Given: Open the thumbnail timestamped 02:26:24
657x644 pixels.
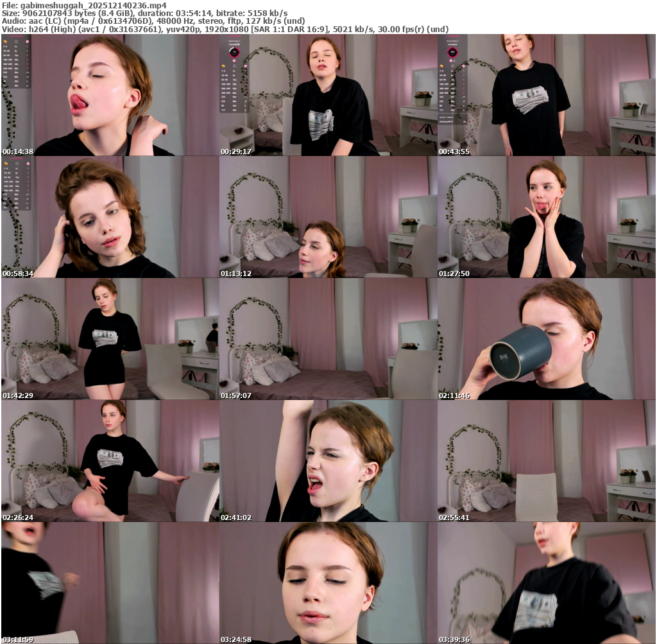Looking at the screenshot, I should pos(110,461).
